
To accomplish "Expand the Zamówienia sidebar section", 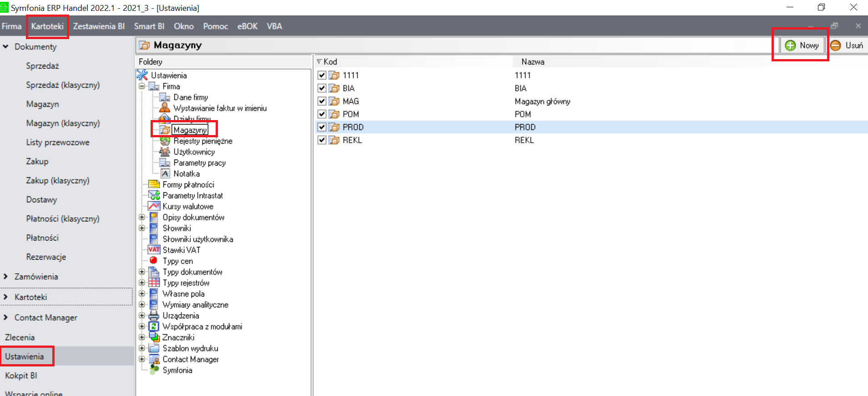I will (6, 276).
